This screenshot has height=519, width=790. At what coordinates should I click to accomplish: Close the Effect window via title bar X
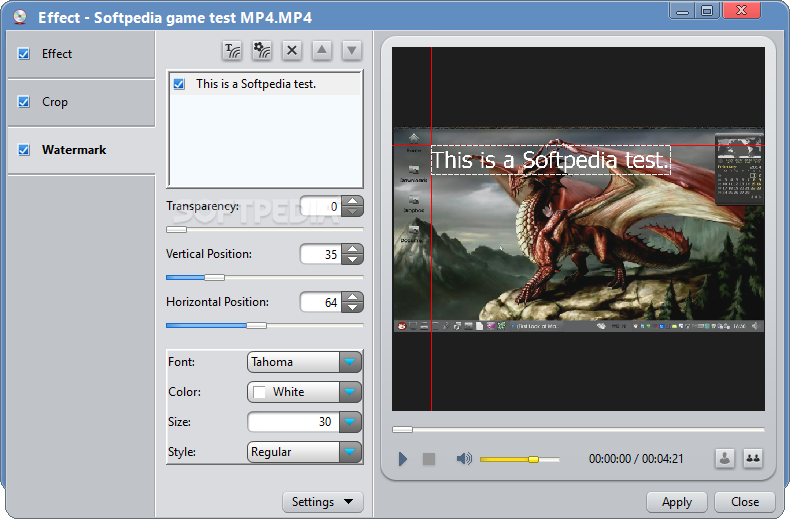point(741,11)
